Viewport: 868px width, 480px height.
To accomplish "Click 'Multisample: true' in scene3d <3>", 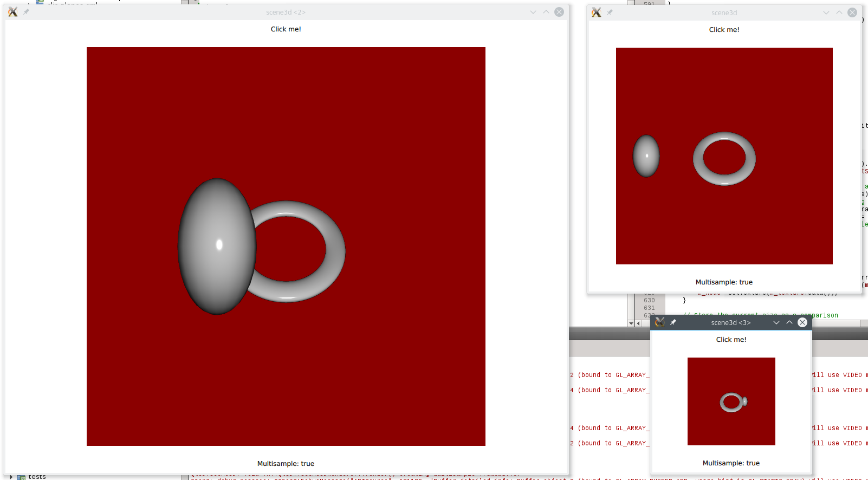I will (731, 463).
